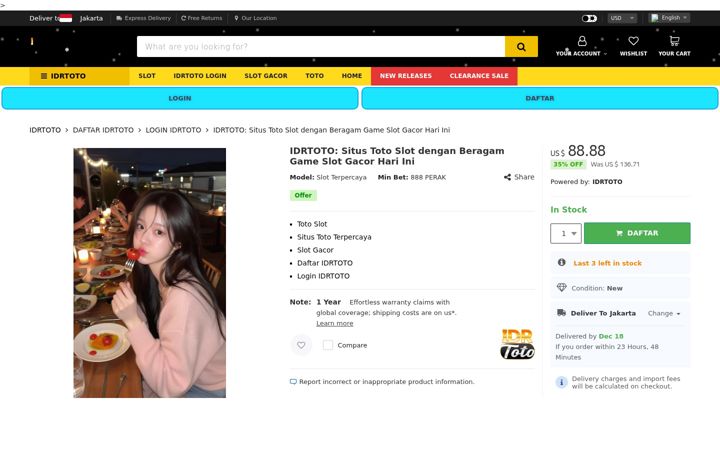Click the product title heading
This screenshot has width=720, height=450.
(397, 156)
